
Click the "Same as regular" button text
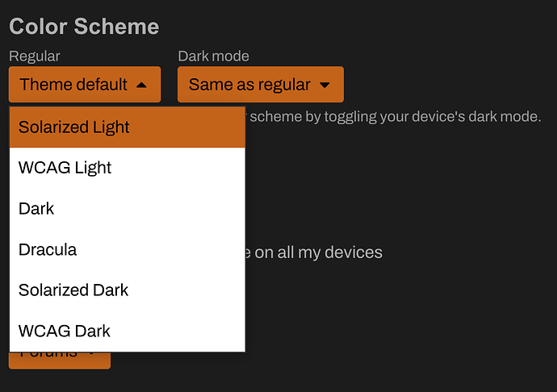coord(249,85)
